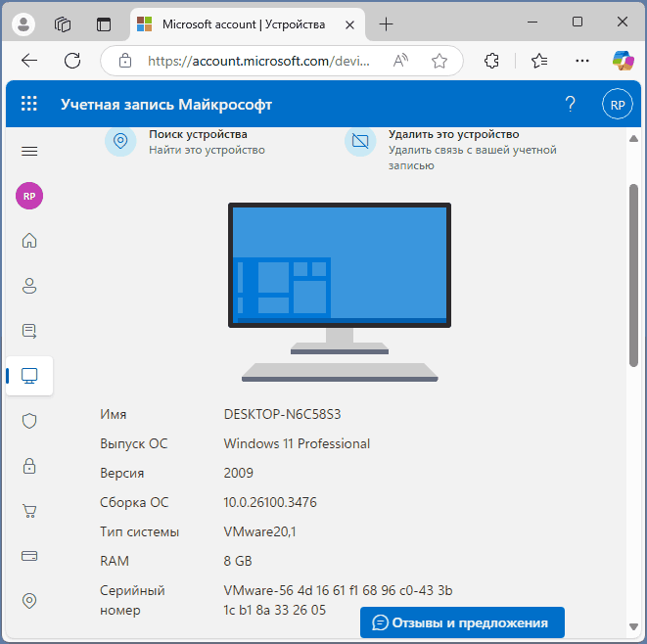Image resolution: width=647 pixels, height=644 pixels.
Task: Select device name DESKTOP-N6C58S3
Action: [282, 414]
